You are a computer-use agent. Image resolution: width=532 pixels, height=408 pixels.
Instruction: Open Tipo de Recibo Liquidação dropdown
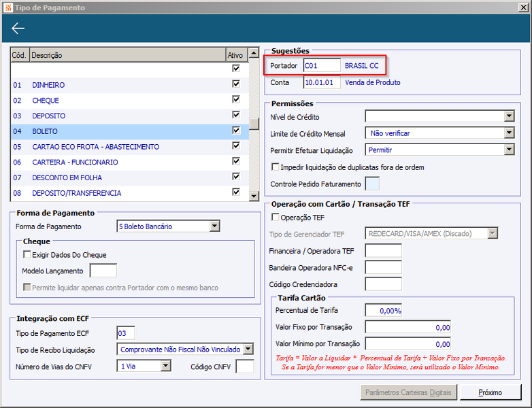point(248,349)
